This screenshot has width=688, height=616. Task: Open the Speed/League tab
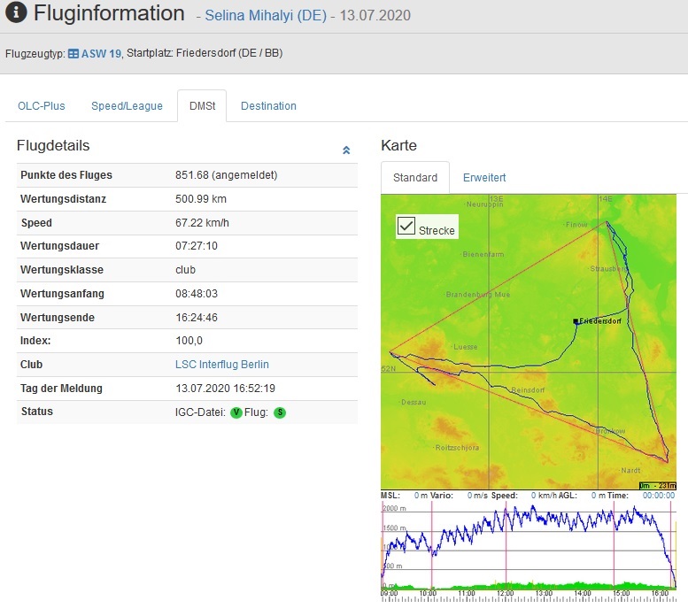[x=127, y=106]
